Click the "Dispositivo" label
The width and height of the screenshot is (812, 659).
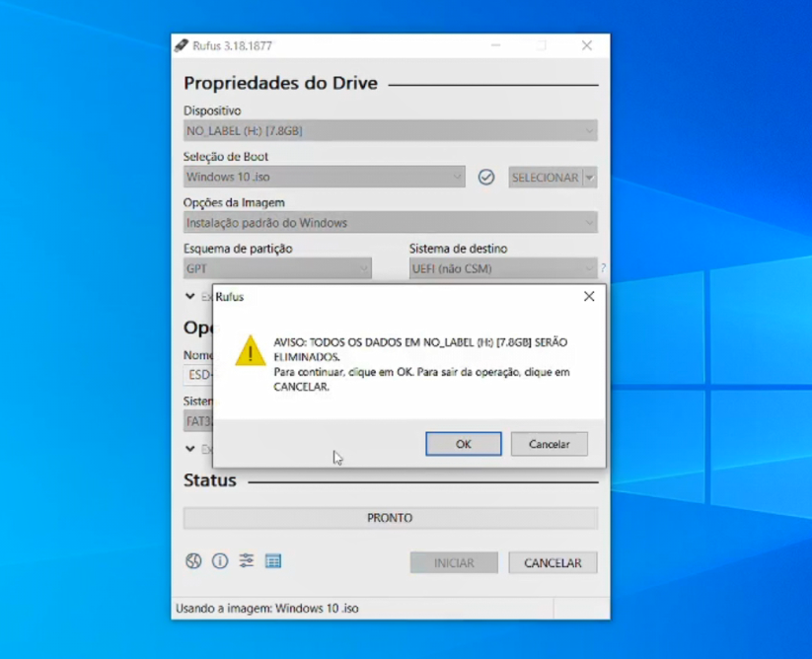tap(212, 110)
